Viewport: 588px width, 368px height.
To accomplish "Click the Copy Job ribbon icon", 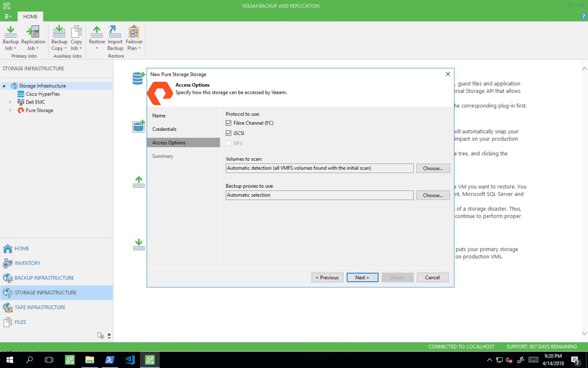I will [76, 32].
